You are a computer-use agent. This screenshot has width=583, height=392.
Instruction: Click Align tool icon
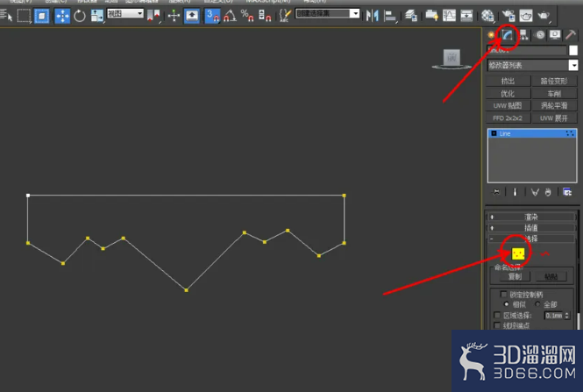(390, 16)
